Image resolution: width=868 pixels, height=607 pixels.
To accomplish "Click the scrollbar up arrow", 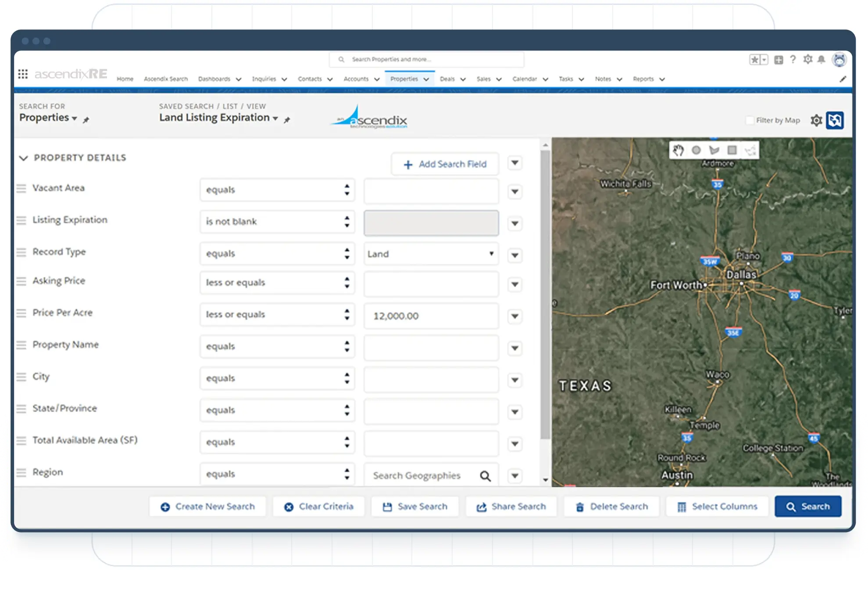I will [545, 145].
